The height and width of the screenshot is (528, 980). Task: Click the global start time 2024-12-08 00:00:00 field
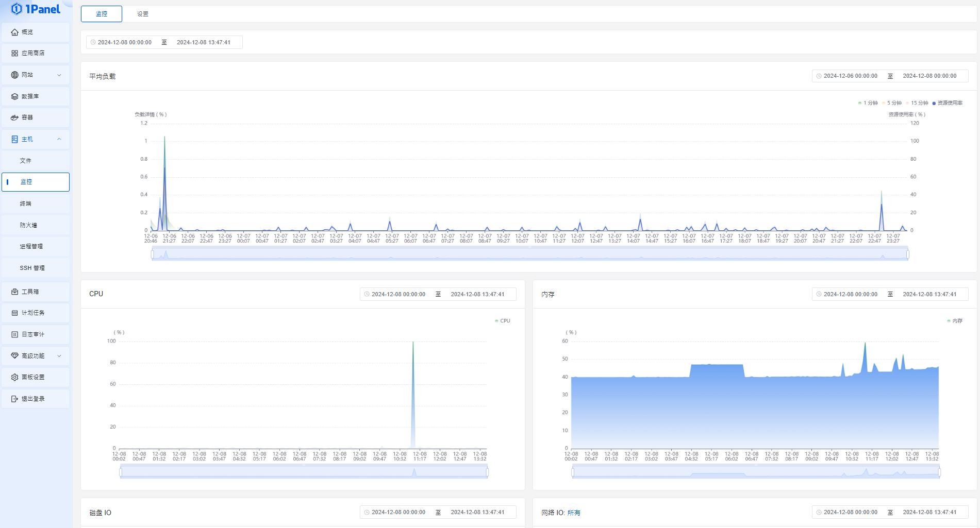(x=125, y=42)
